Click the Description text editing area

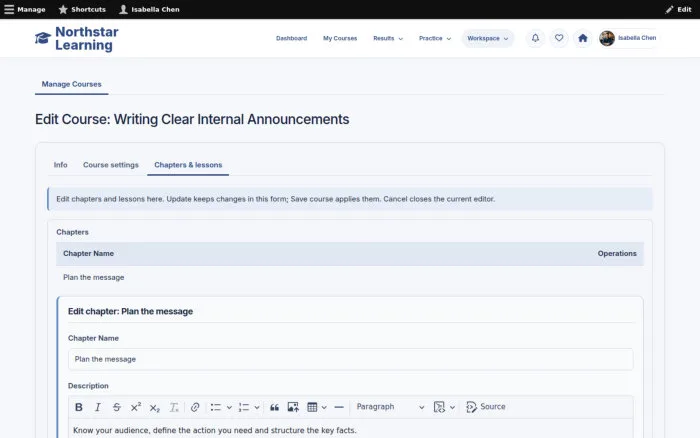[350, 429]
